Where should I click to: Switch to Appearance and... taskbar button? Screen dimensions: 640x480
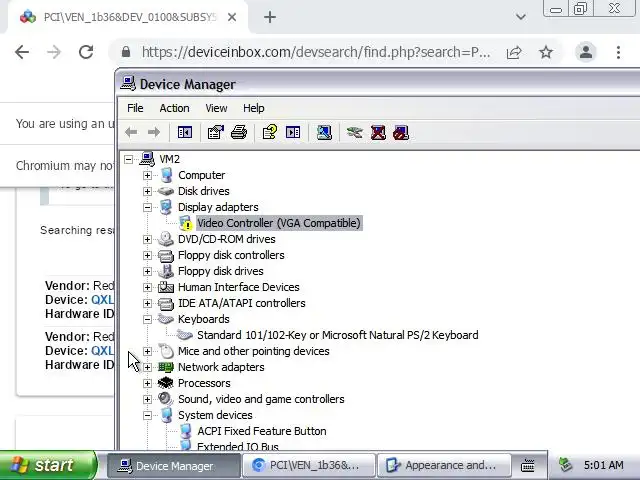click(444, 466)
